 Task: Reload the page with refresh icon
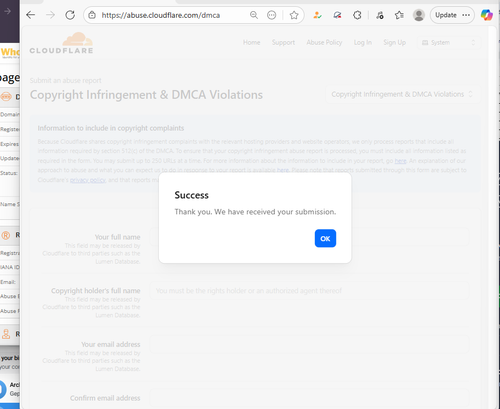70,15
